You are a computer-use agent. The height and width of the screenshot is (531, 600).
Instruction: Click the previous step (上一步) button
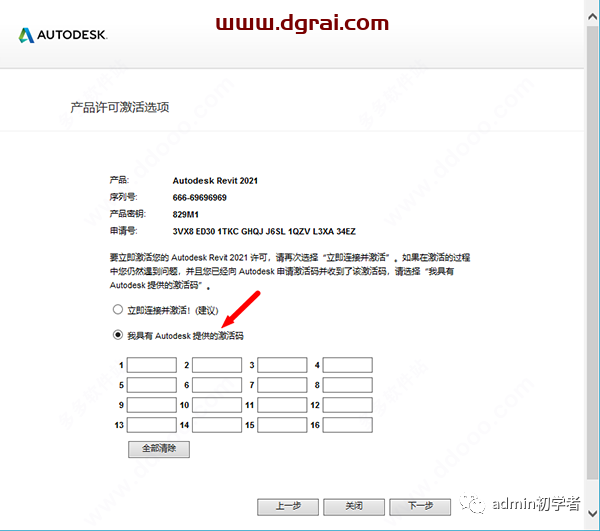tap(288, 507)
